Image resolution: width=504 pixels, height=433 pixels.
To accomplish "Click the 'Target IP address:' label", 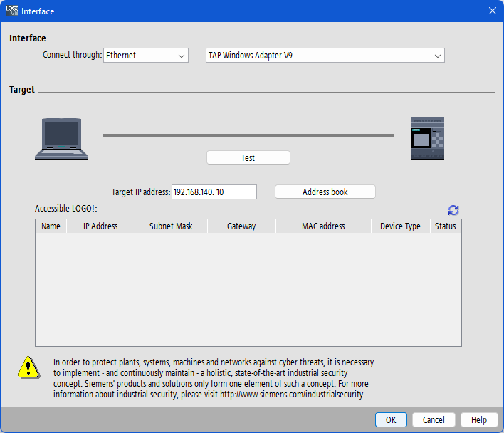I will [141, 192].
